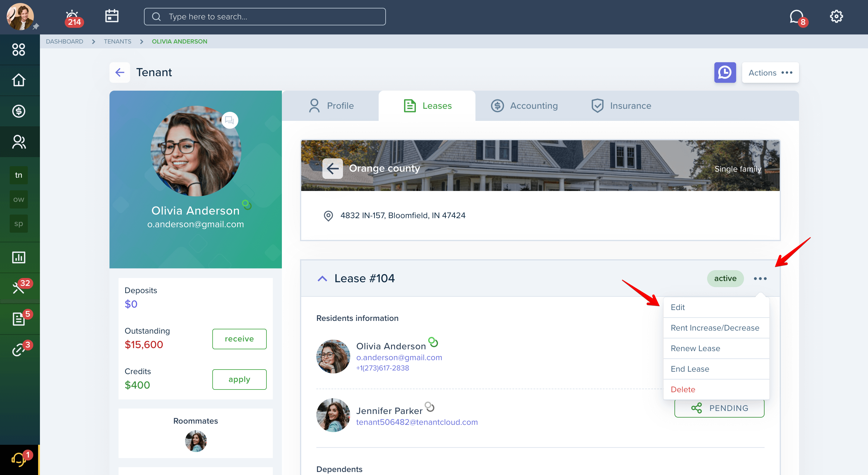Image resolution: width=868 pixels, height=475 pixels.
Task: Click the o.anderson@gmail.com link in residents
Action: click(x=399, y=357)
